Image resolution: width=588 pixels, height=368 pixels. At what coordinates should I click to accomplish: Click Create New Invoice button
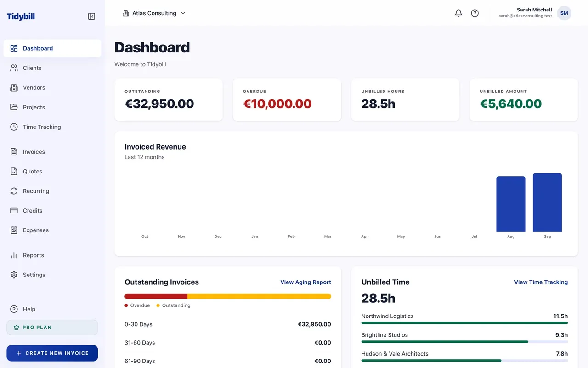[52, 353]
